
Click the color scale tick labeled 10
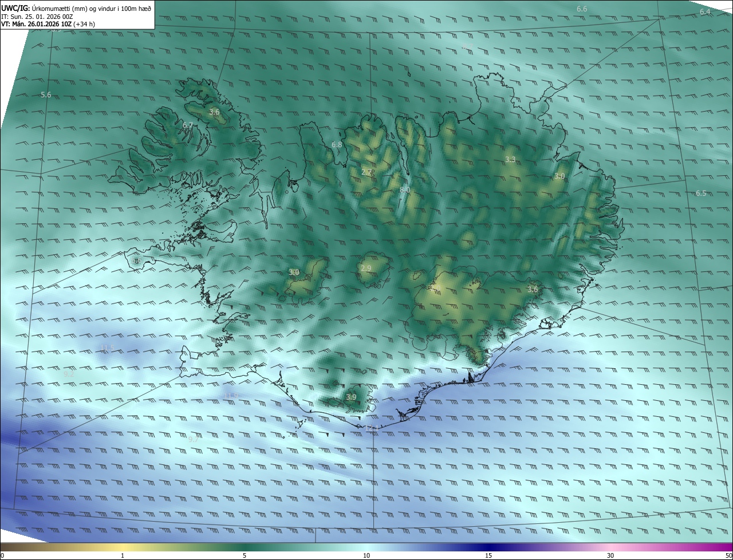[366, 555]
